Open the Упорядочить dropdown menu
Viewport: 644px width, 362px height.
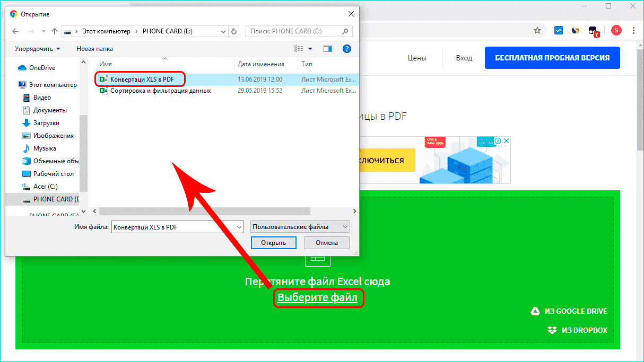[37, 49]
